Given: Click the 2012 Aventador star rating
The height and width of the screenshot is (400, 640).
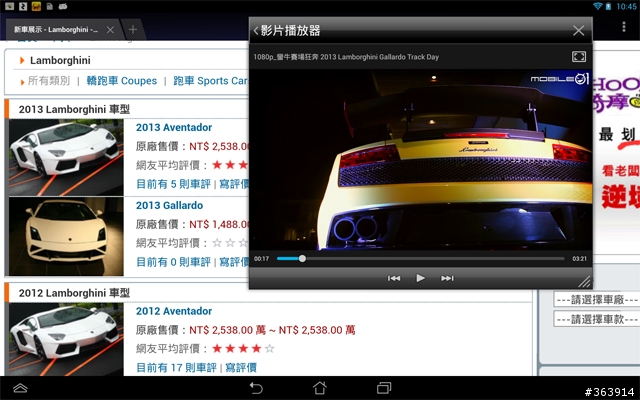Looking at the screenshot, I should [x=243, y=349].
